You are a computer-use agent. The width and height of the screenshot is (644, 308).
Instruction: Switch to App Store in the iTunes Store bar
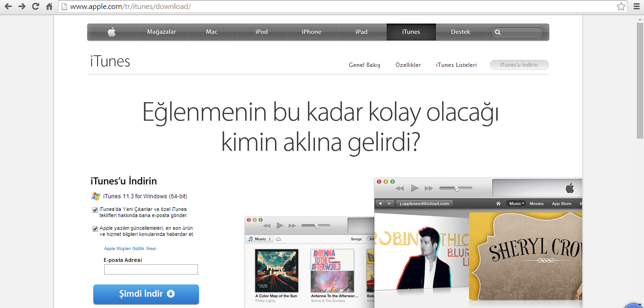561,203
